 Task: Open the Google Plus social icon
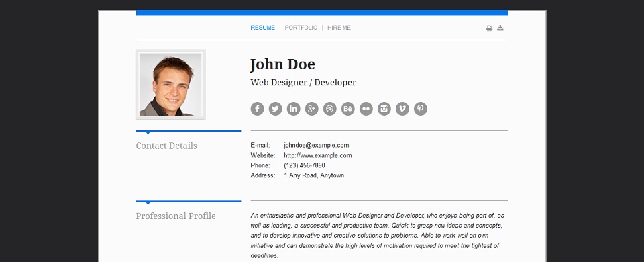click(312, 109)
